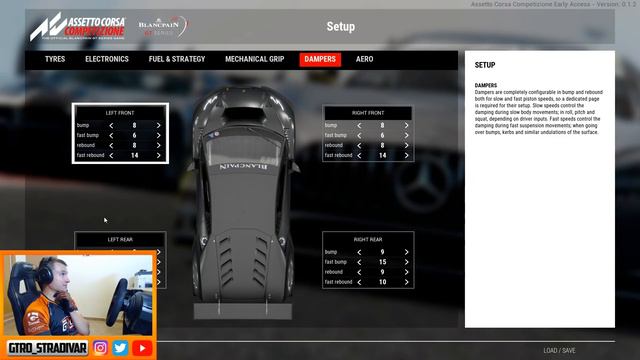Increase Right Front rebound value

(407, 145)
